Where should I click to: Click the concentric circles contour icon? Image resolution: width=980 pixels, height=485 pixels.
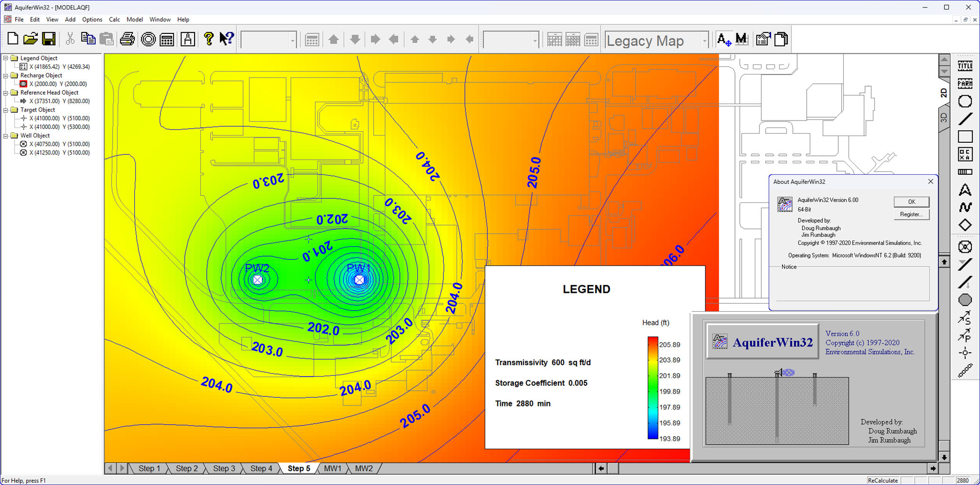[148, 39]
